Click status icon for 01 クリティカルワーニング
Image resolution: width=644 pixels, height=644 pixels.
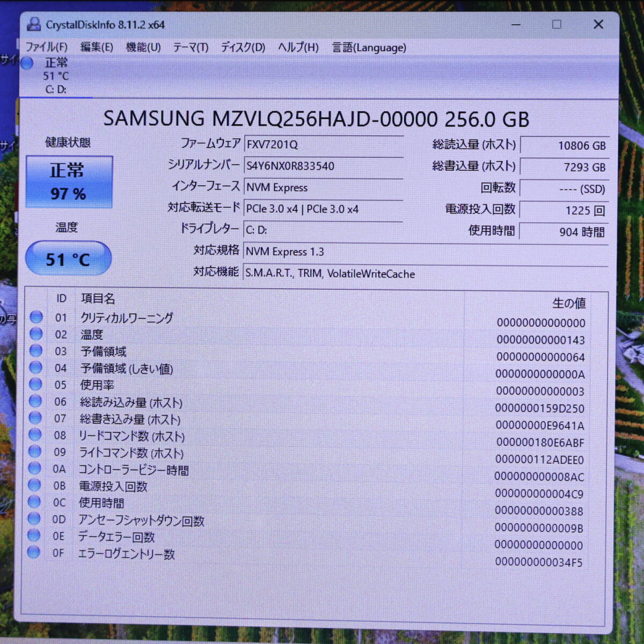point(36,317)
